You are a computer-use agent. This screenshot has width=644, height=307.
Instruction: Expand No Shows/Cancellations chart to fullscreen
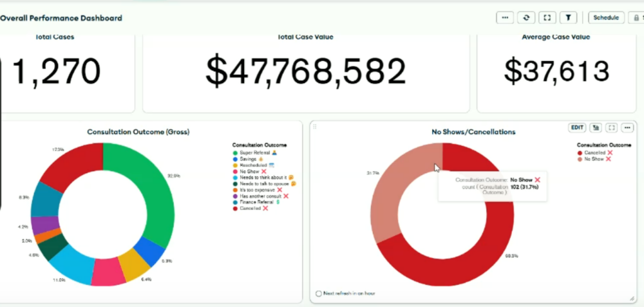tap(611, 128)
